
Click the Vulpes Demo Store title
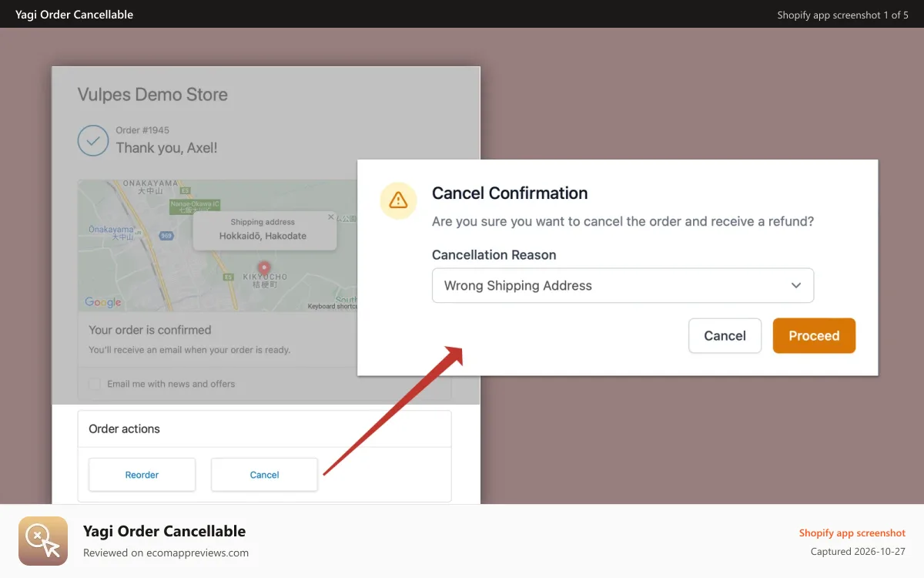click(x=152, y=95)
